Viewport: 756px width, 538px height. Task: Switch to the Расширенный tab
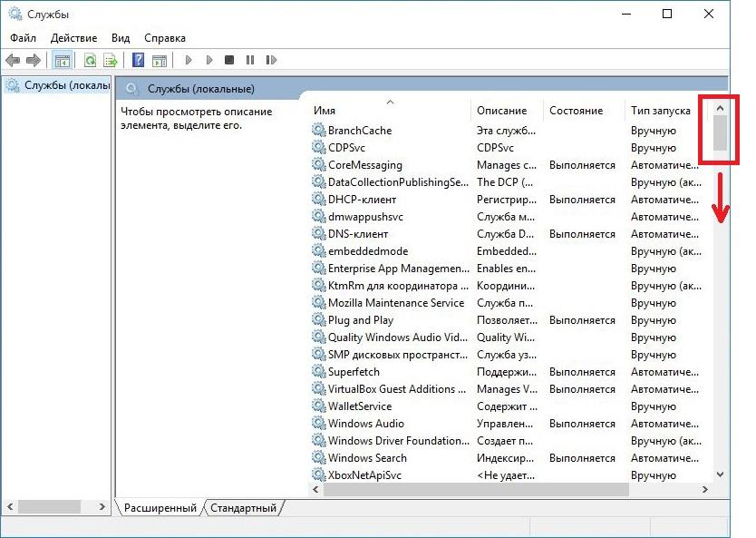tap(160, 507)
